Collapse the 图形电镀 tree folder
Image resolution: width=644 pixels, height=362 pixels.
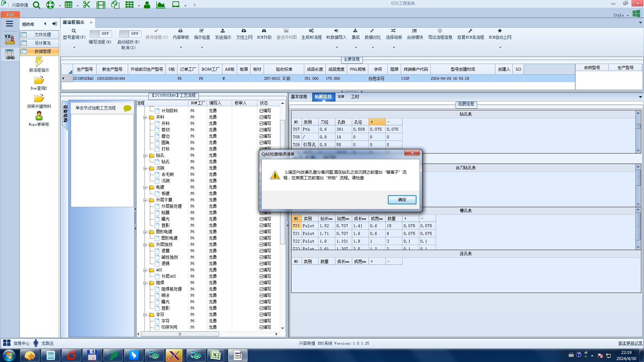[x=145, y=232]
